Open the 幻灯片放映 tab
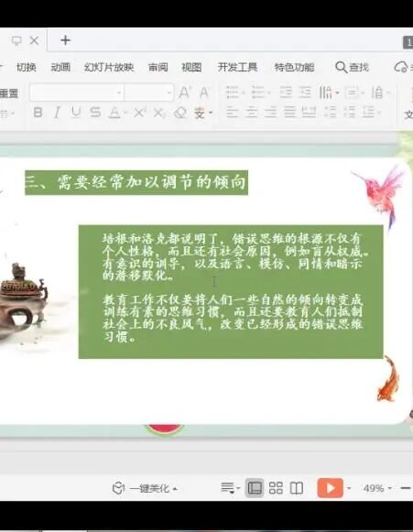This screenshot has width=413, height=532. tap(109, 67)
